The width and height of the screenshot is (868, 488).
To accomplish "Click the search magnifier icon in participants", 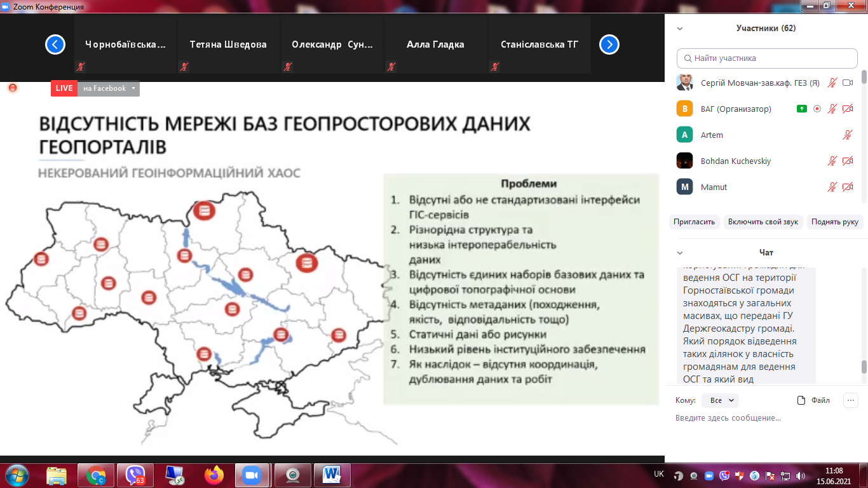I will [x=688, y=58].
